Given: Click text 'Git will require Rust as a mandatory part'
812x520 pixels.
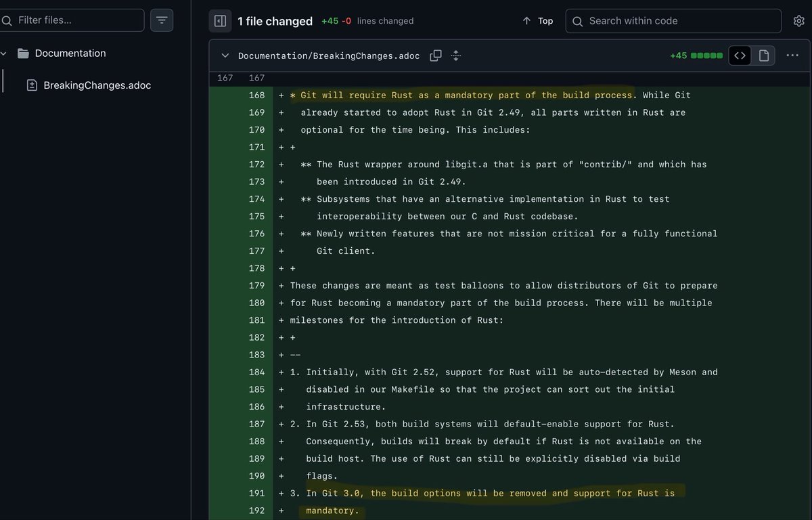Looking at the screenshot, I should [408, 95].
